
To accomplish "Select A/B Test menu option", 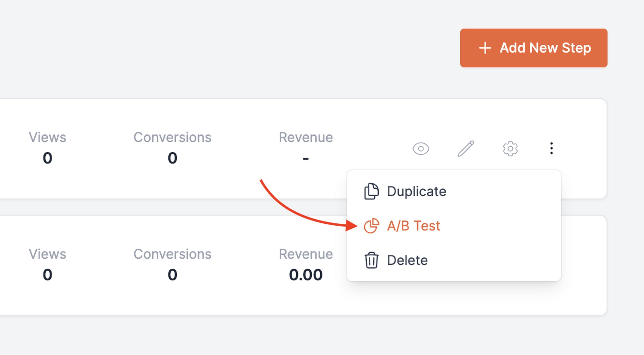I will [x=454, y=226].
